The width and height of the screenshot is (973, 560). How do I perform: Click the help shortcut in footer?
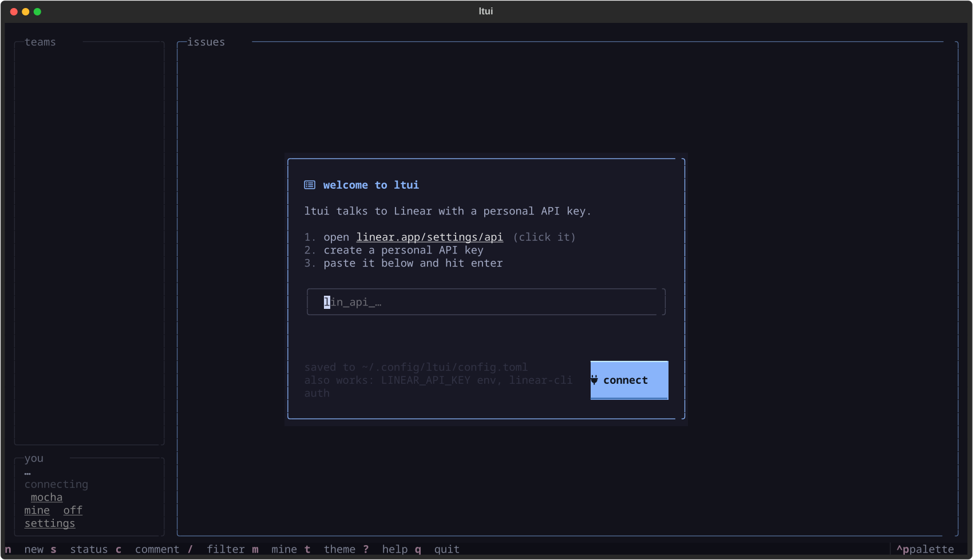(385, 549)
